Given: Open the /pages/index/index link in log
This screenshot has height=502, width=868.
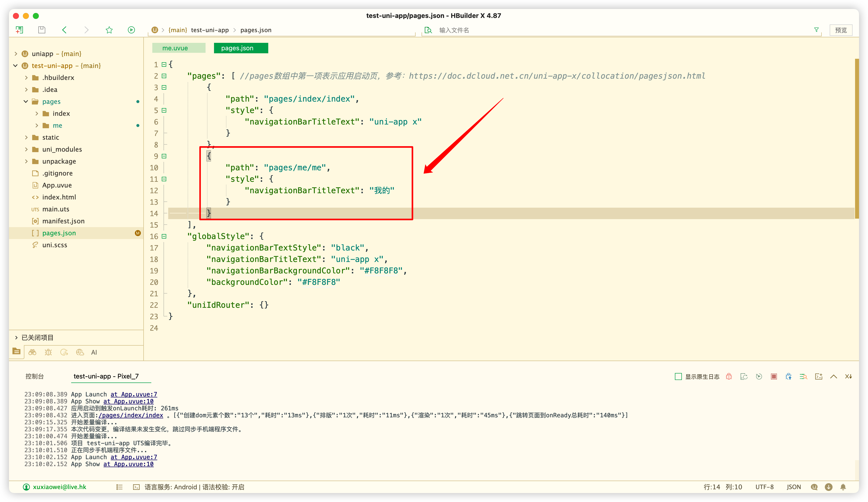Looking at the screenshot, I should coord(131,415).
